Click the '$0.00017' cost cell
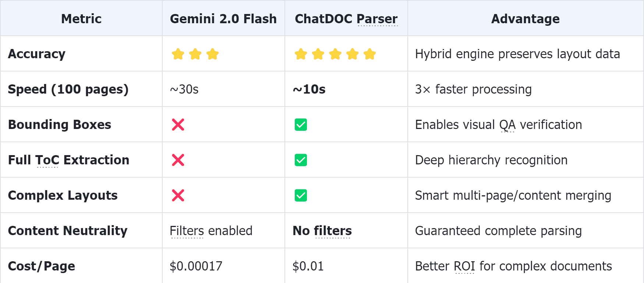This screenshot has height=283, width=644. pos(196,266)
